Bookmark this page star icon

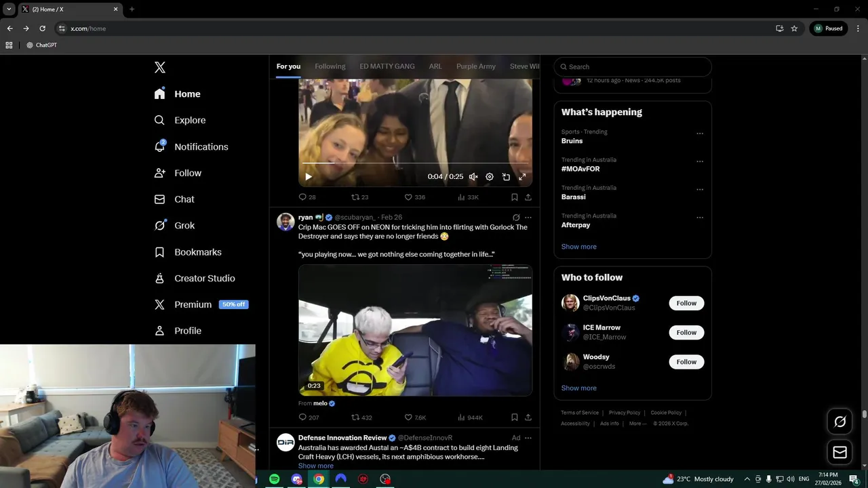pos(794,28)
